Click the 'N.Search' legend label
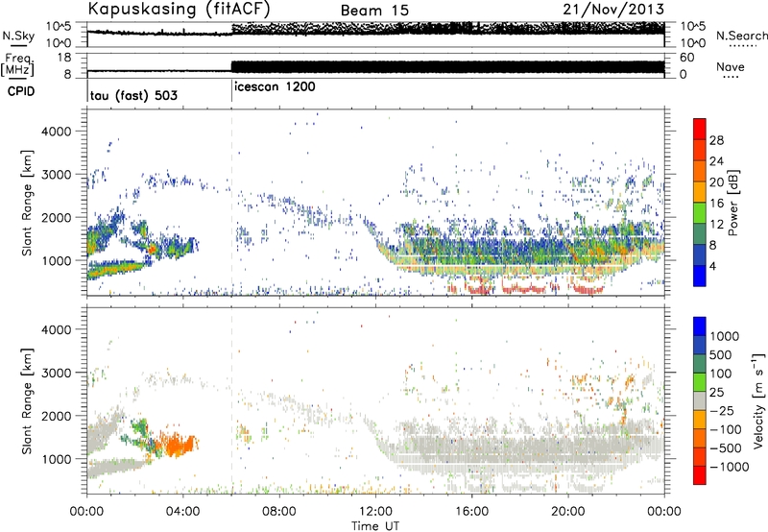Image resolution: width=768 pixels, height=532 pixels. pos(741,36)
